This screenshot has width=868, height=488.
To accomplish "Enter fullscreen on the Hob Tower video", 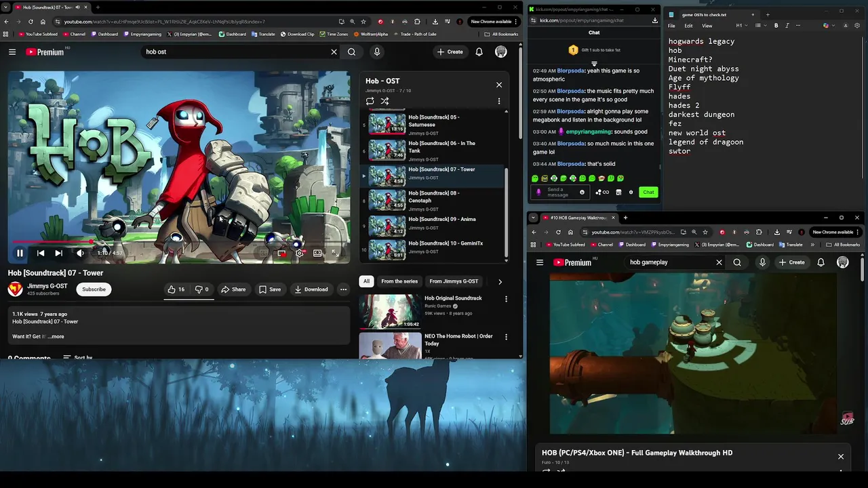I will coord(335,253).
